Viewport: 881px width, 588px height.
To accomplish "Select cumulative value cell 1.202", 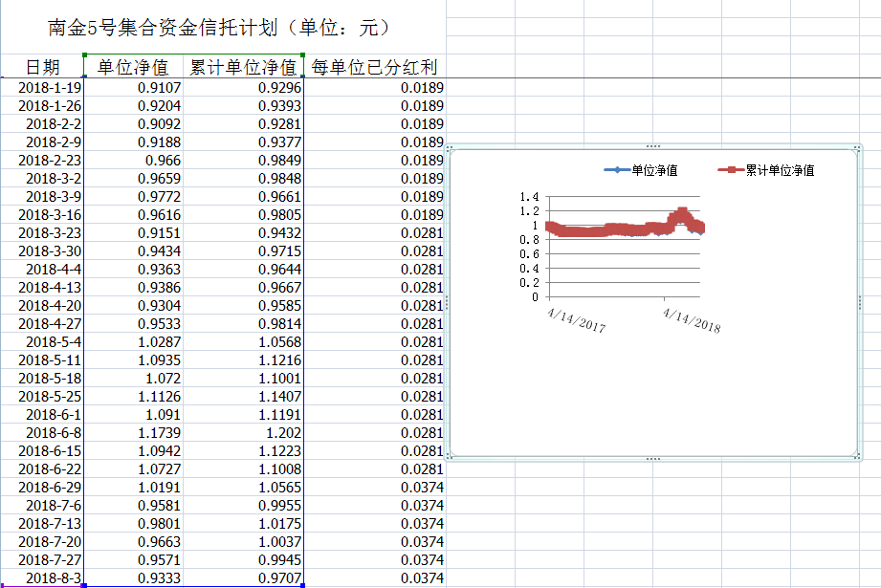I will pyautogui.click(x=243, y=432).
